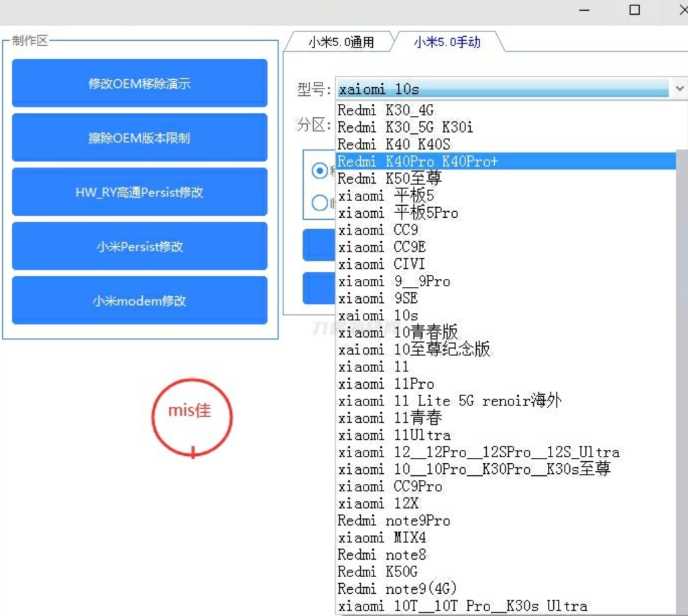The width and height of the screenshot is (688, 616).
Task: Choose xiaomi 平板5Pro
Action: [x=506, y=212]
